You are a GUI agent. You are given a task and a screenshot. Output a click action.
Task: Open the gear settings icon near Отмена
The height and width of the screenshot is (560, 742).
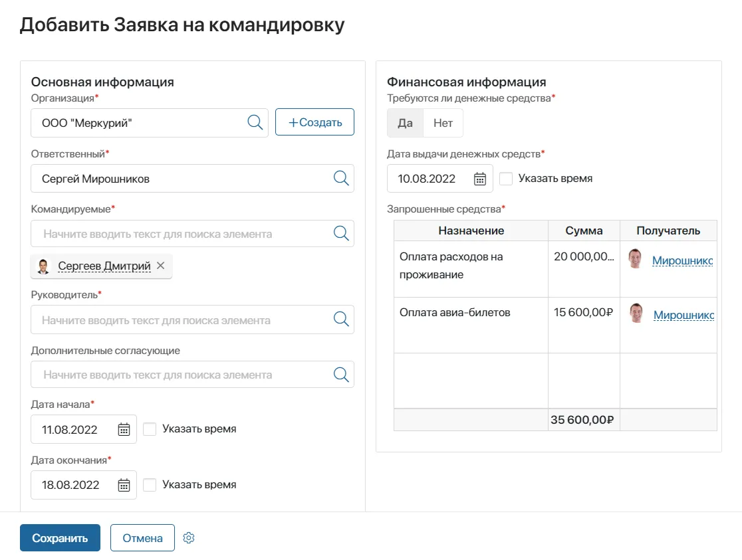point(188,537)
